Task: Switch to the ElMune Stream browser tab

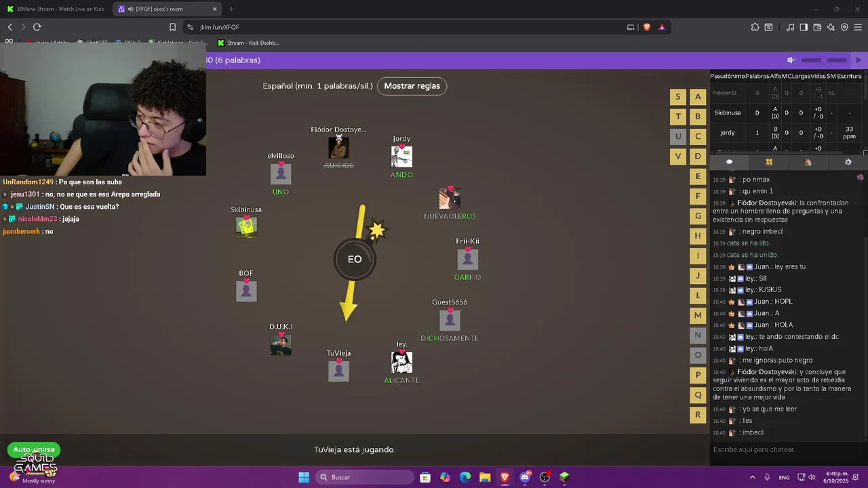Action: (x=56, y=9)
